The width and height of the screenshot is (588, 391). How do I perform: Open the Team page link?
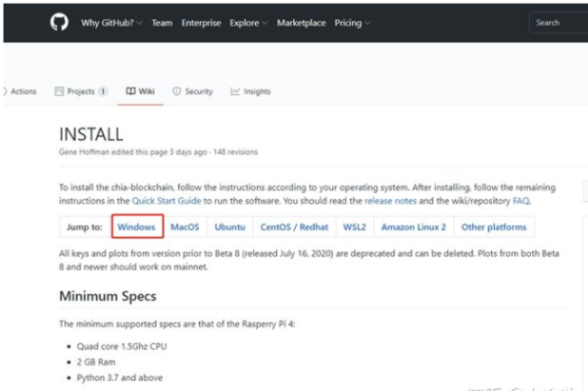(x=162, y=23)
